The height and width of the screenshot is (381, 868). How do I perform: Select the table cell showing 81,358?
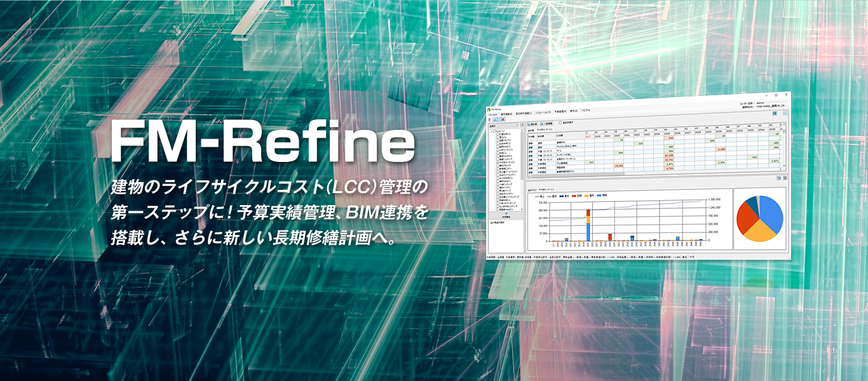coord(668,156)
